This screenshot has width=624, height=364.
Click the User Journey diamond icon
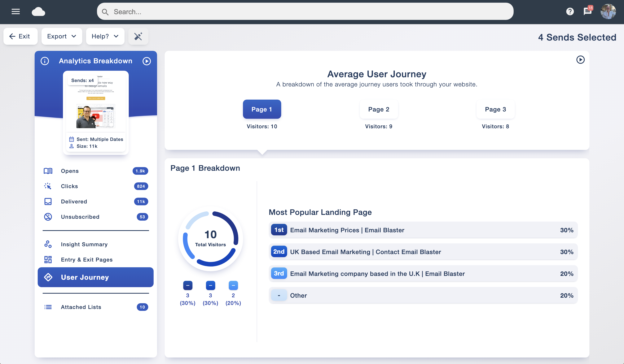click(48, 277)
